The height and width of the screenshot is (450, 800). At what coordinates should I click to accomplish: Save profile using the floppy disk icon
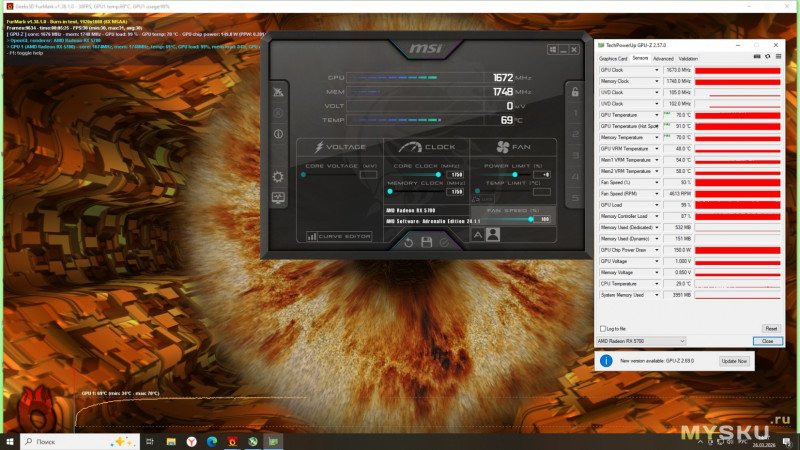click(426, 242)
